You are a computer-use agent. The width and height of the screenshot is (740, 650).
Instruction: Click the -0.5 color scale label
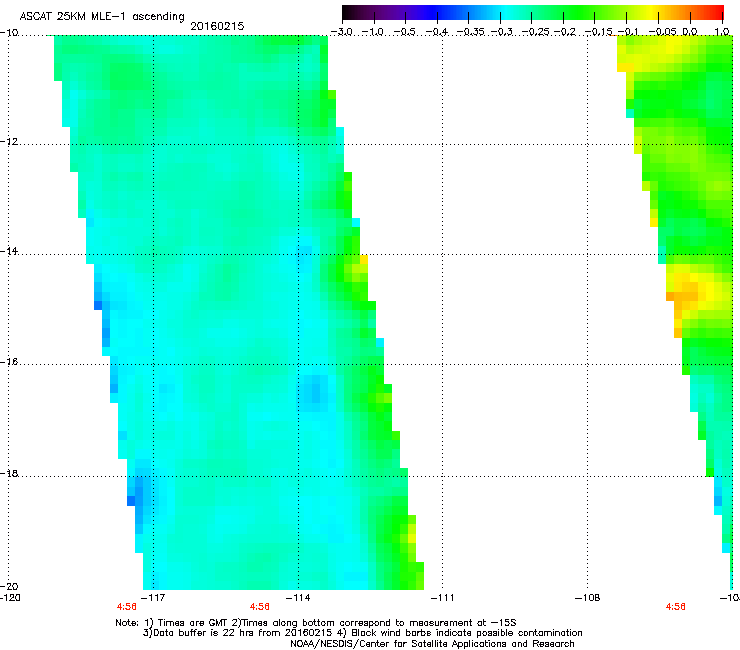coord(405,32)
